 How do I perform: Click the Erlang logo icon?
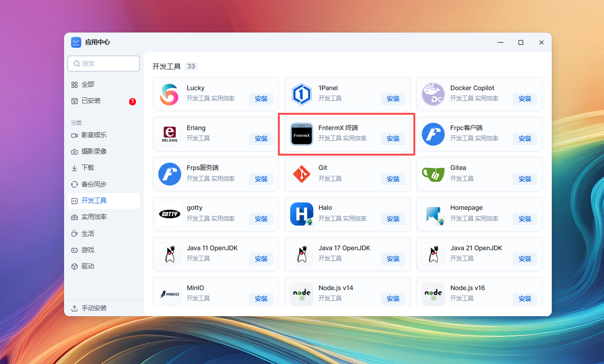[x=169, y=134]
